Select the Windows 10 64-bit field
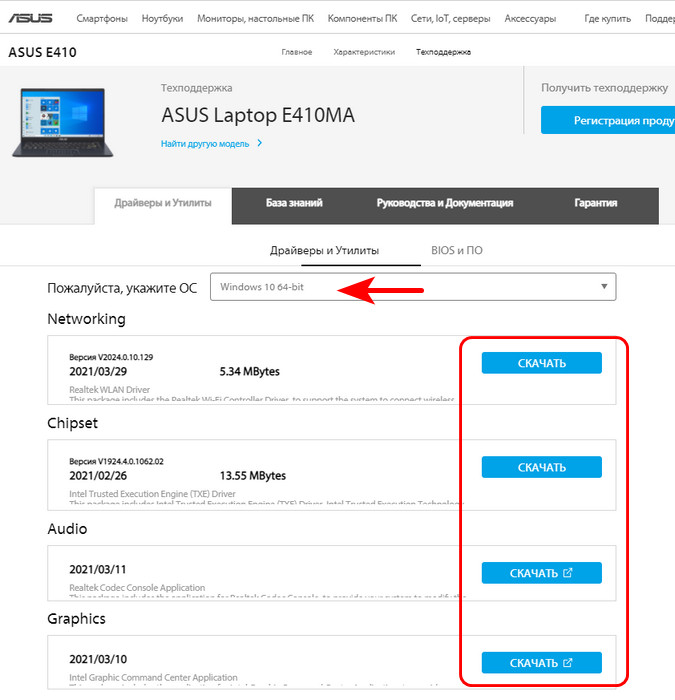 (413, 287)
